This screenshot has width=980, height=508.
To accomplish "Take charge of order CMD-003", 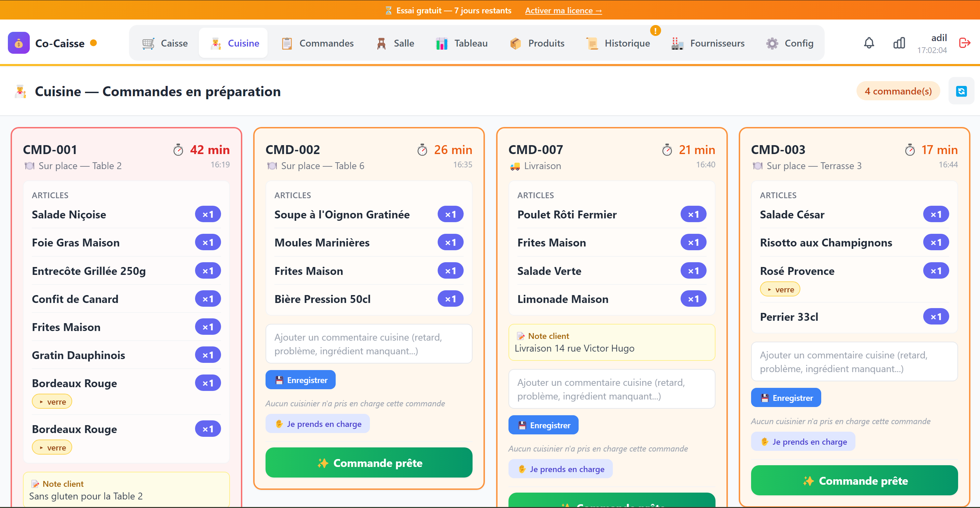I will (x=803, y=442).
